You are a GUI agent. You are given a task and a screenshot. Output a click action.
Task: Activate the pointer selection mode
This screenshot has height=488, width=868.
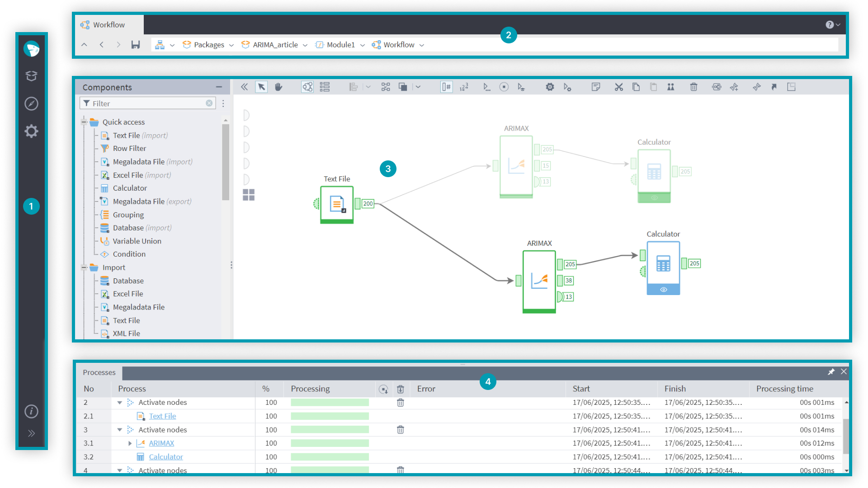tap(261, 87)
